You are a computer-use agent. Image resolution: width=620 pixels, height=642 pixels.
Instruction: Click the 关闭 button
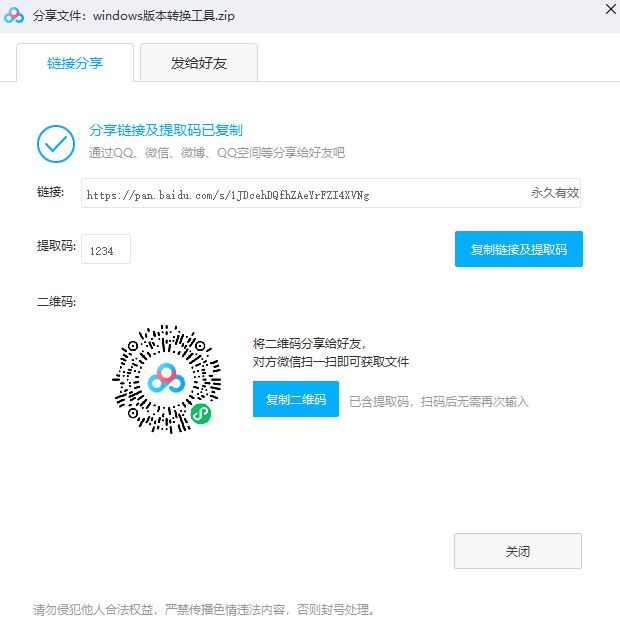(518, 551)
